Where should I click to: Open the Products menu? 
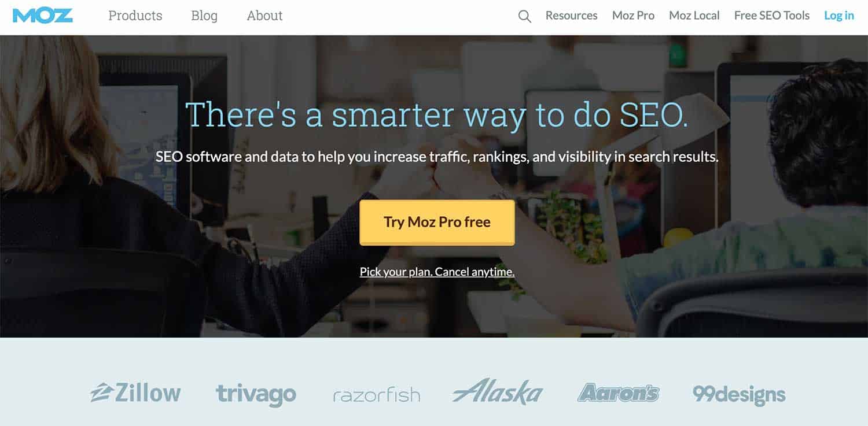(x=135, y=16)
